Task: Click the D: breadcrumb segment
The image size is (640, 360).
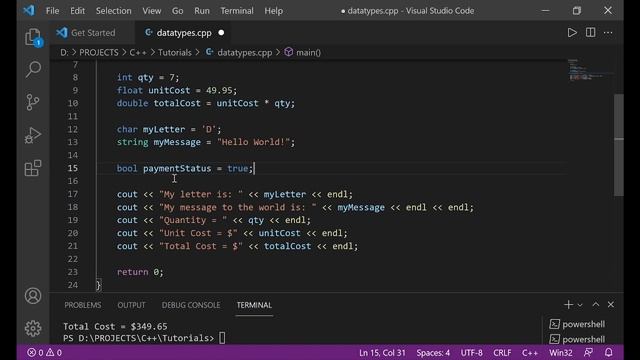Action: point(64,53)
